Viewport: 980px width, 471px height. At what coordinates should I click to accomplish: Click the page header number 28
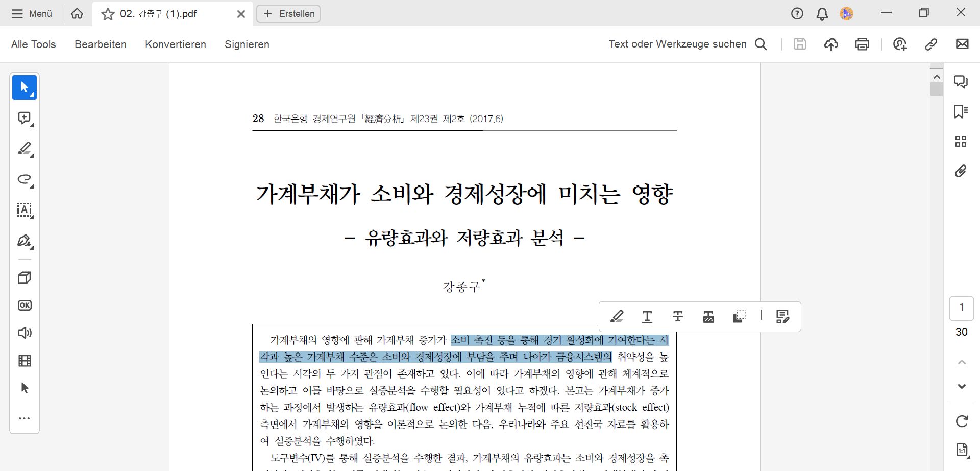click(258, 119)
